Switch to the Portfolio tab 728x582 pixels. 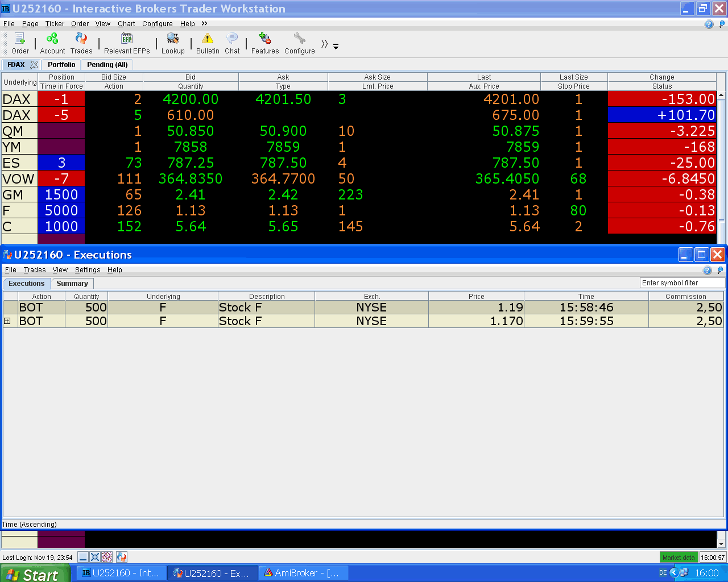coord(61,65)
